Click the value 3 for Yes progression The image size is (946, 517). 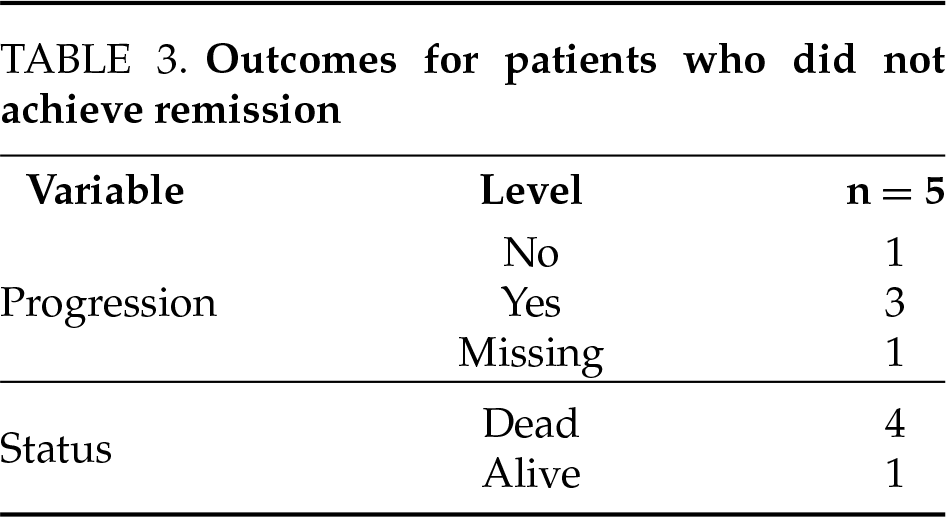click(x=894, y=302)
